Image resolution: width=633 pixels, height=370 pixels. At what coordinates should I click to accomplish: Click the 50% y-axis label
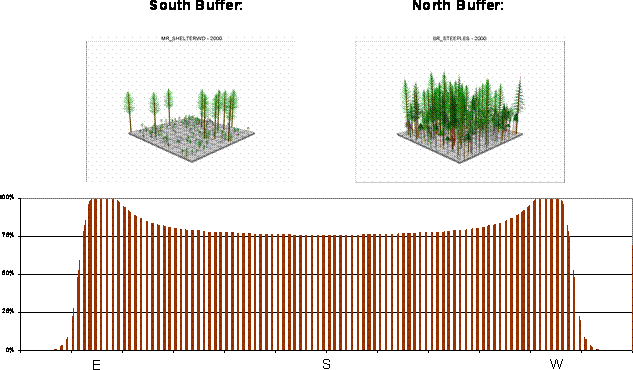9,274
